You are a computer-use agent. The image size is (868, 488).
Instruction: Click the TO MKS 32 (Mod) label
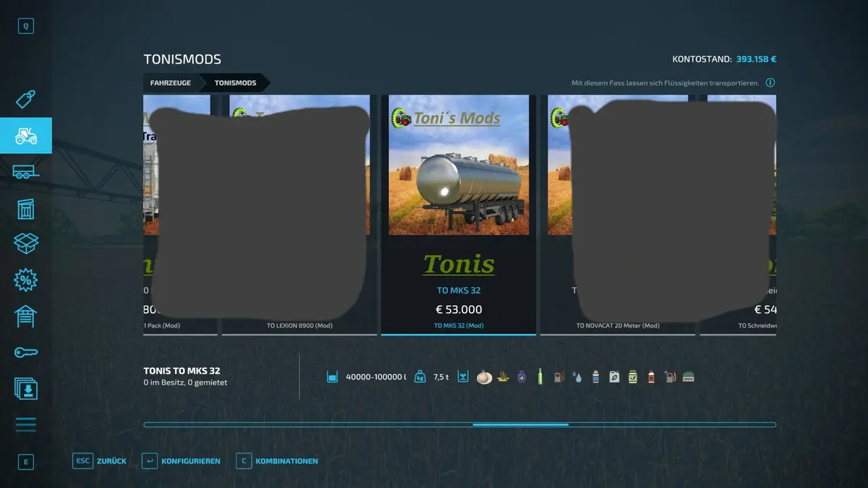(459, 325)
